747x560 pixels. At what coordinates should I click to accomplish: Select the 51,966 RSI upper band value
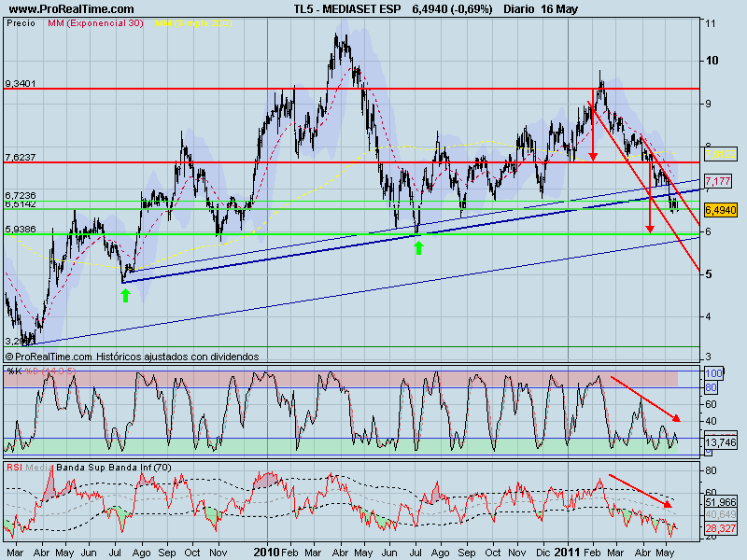(721, 502)
